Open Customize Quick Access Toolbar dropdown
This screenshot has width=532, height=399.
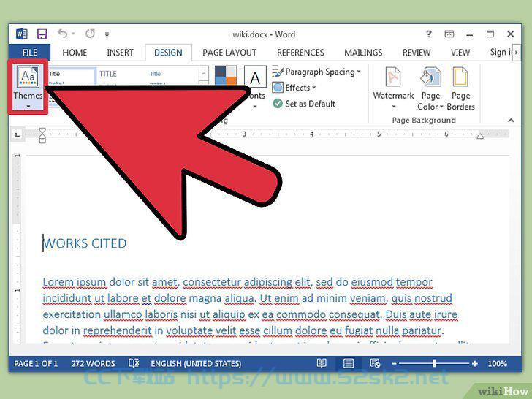pyautogui.click(x=107, y=34)
